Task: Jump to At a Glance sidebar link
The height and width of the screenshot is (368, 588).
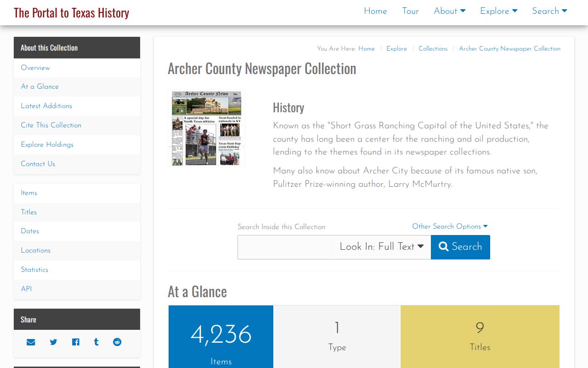Action: tap(77, 86)
